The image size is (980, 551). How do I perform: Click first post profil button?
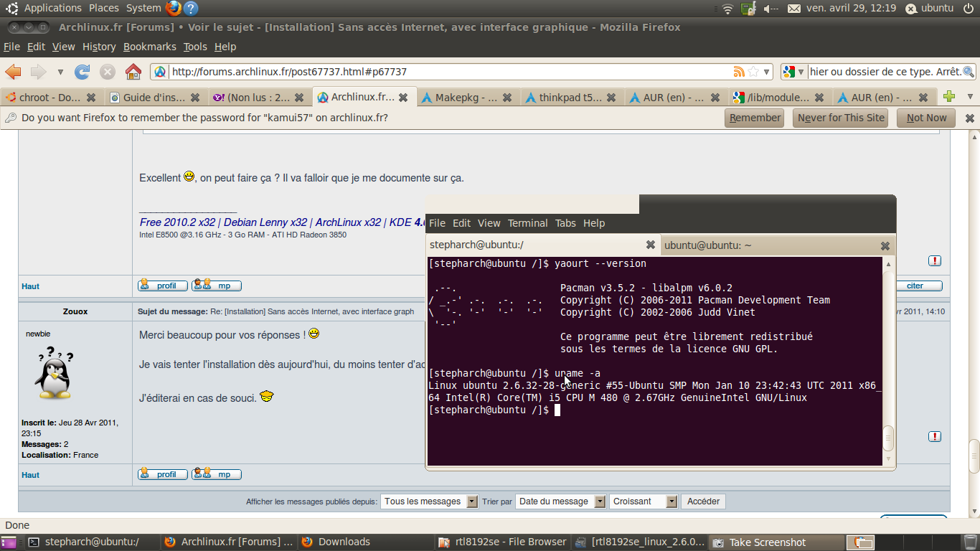point(163,286)
